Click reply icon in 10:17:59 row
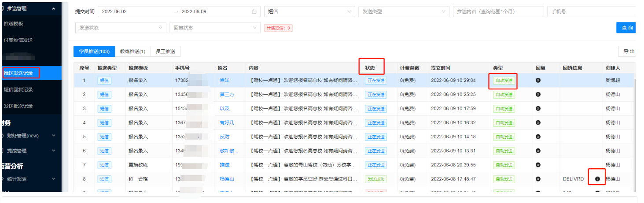 (x=538, y=109)
